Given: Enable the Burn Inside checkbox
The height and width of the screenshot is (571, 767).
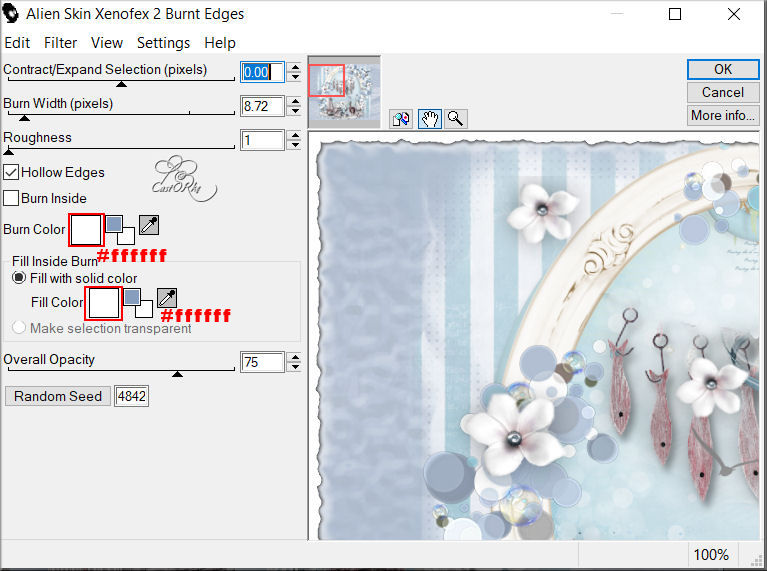Looking at the screenshot, I should pyautogui.click(x=11, y=198).
